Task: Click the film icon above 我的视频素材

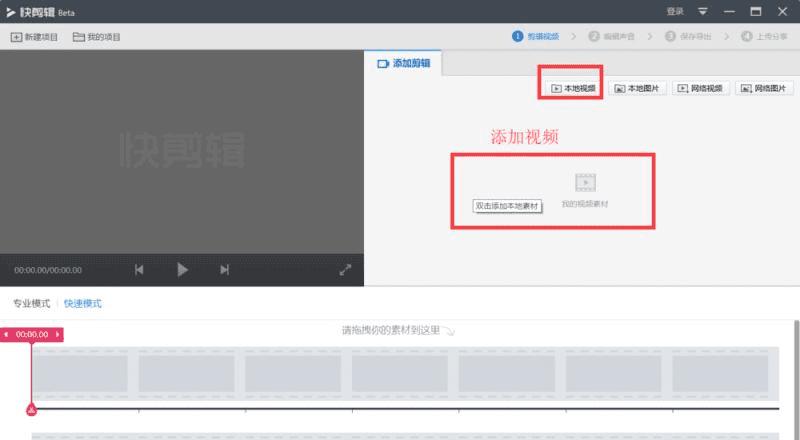Action: pos(585,183)
